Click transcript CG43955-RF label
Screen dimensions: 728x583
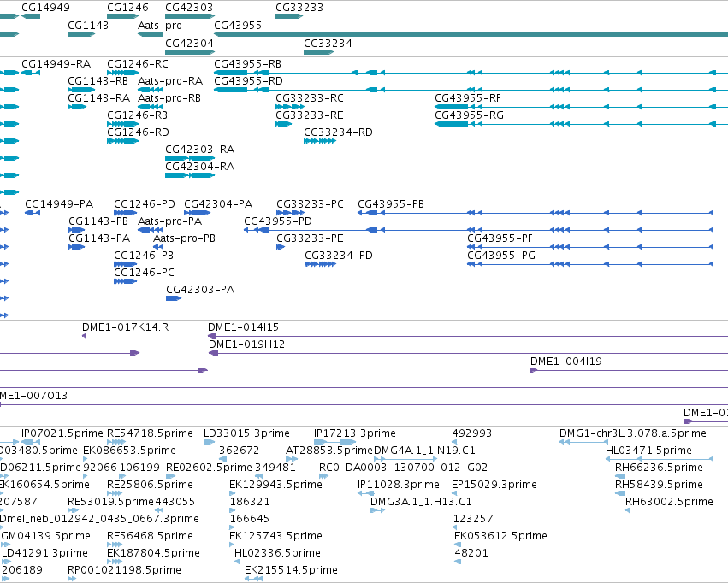coord(468,98)
